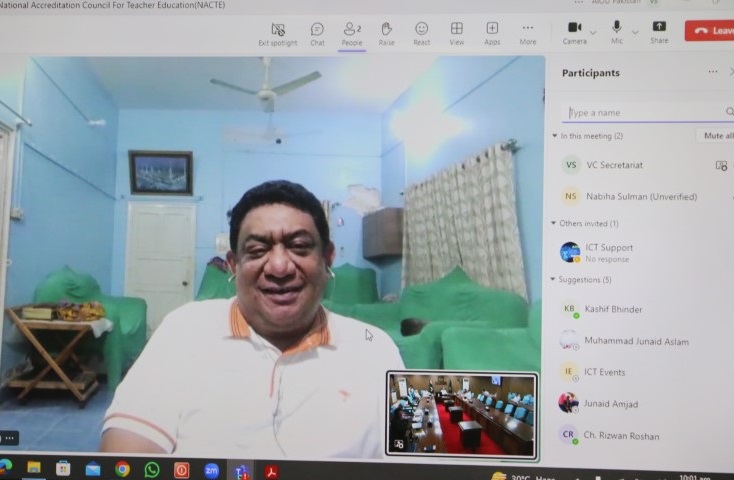This screenshot has width=734, height=480.
Task: Toggle the People panel
Action: [352, 34]
